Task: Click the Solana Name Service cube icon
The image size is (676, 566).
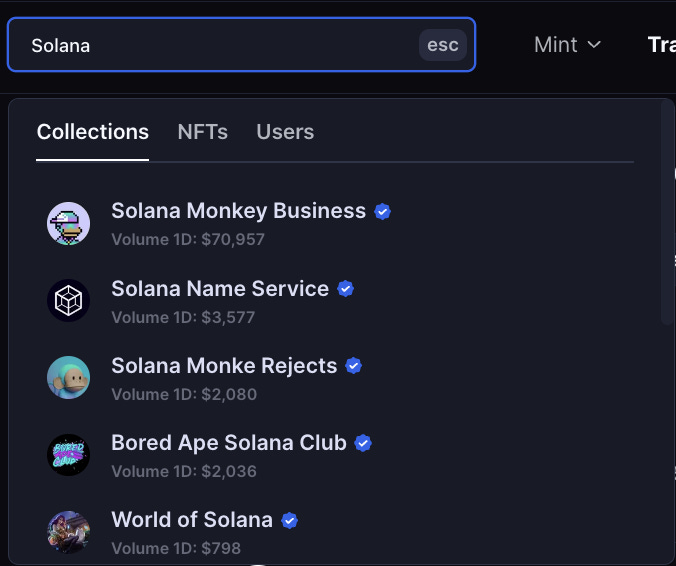Action: click(69, 300)
